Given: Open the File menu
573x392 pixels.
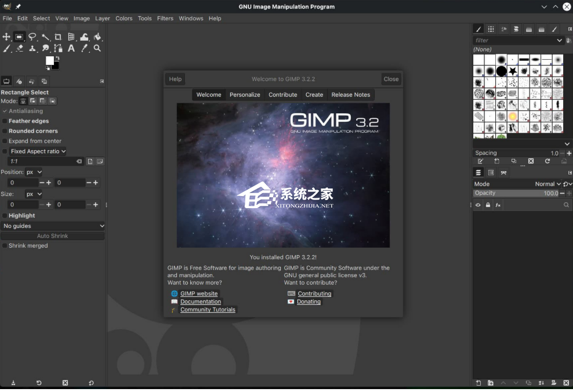Looking at the screenshot, I should pos(8,19).
